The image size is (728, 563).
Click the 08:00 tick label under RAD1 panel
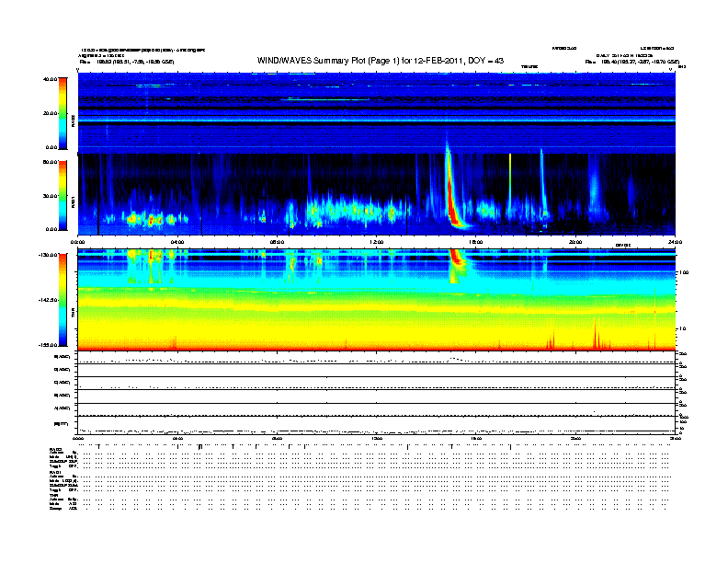click(277, 242)
